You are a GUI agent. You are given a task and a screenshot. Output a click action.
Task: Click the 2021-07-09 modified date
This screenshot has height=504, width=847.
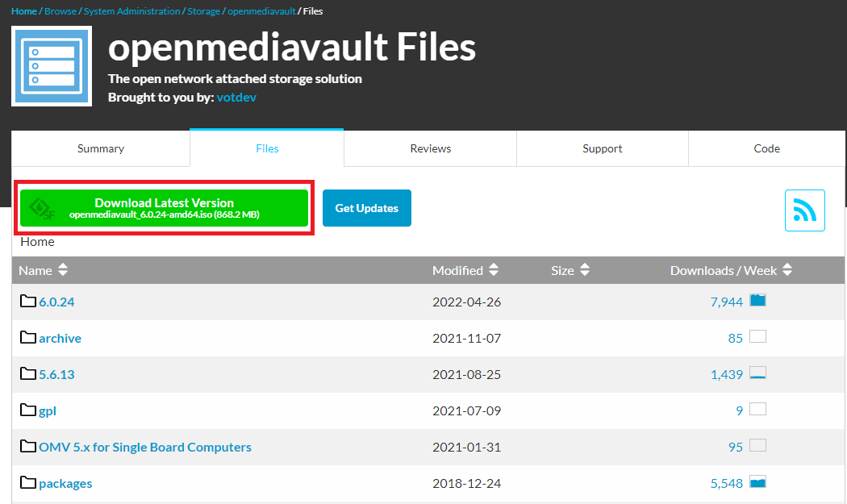467,410
